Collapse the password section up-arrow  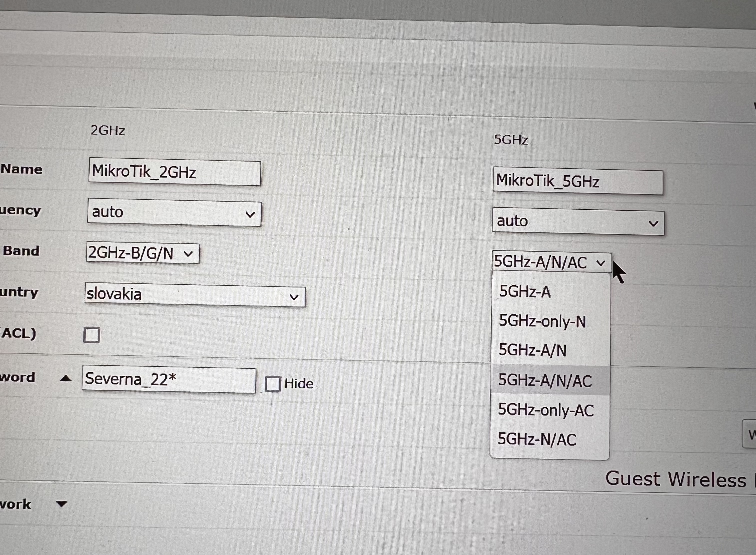point(66,378)
